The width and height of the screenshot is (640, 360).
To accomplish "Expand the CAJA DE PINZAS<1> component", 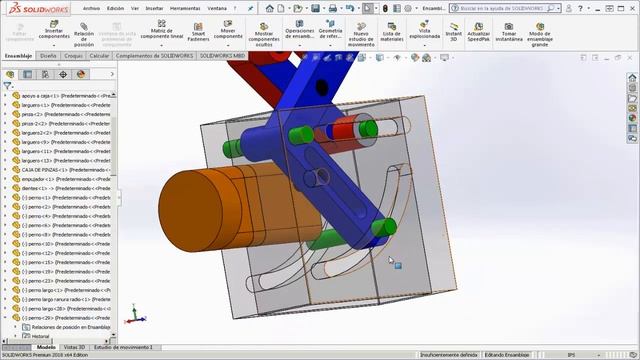I will 5,170.
